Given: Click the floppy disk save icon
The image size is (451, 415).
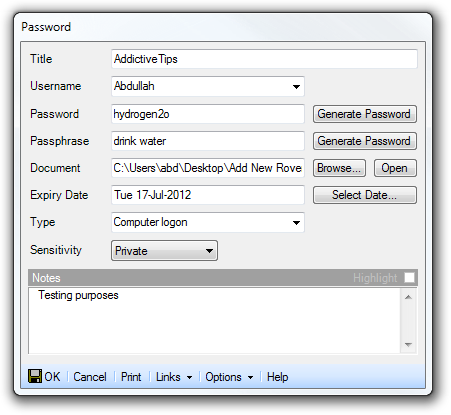Looking at the screenshot, I should pyautogui.click(x=35, y=376).
